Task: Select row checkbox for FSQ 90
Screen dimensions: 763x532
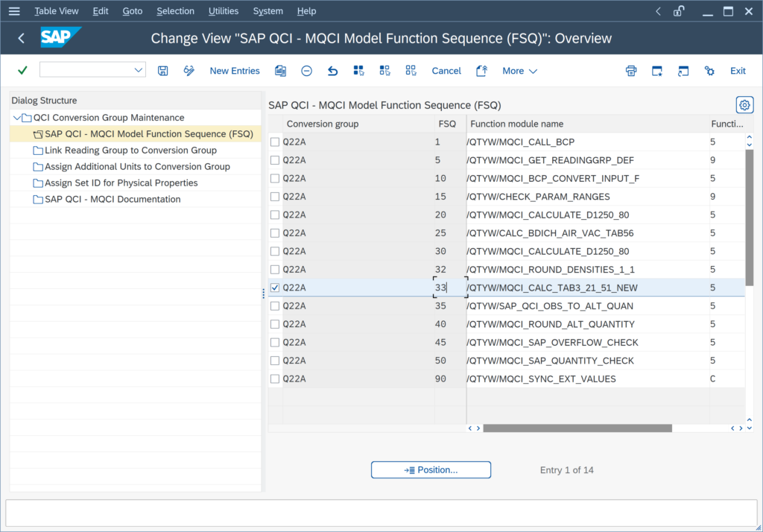Action: [275, 379]
